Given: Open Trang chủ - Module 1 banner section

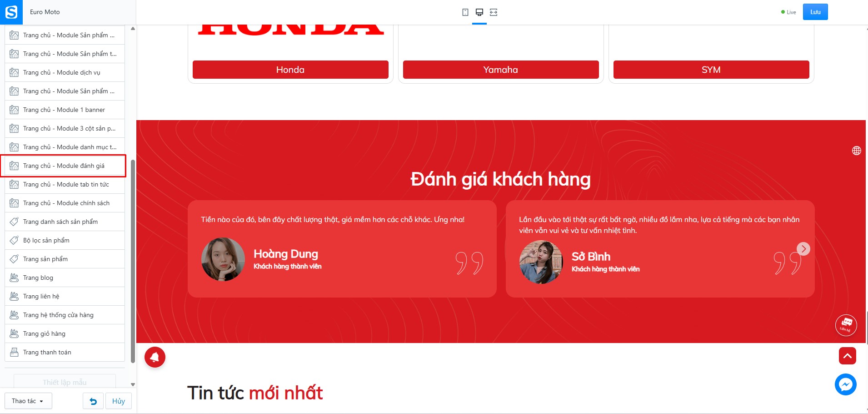Looking at the screenshot, I should [x=65, y=110].
